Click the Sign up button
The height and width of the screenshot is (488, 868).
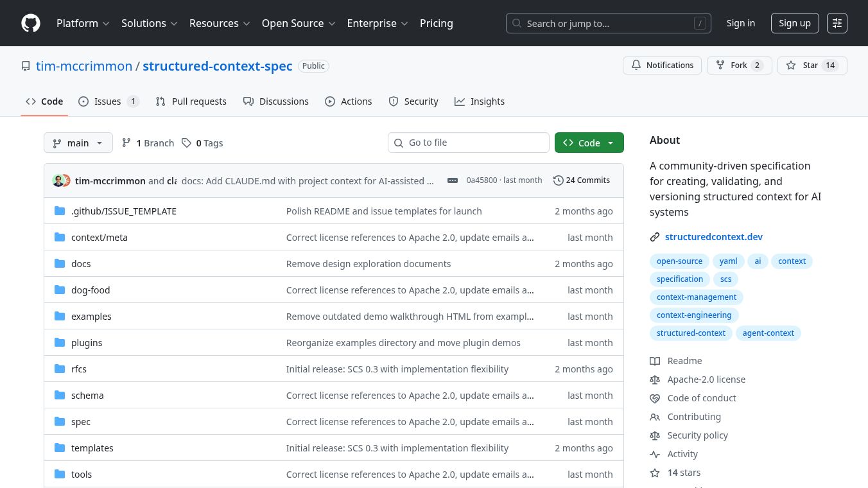[794, 23]
